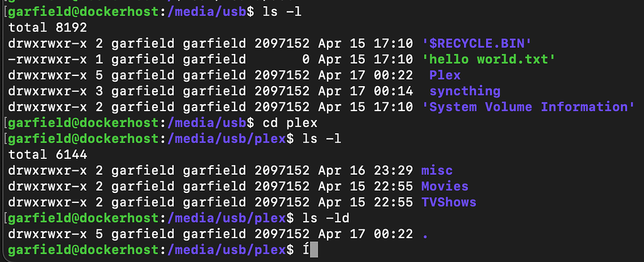
Task: Click the 'total 8192' output line
Action: 47,28
